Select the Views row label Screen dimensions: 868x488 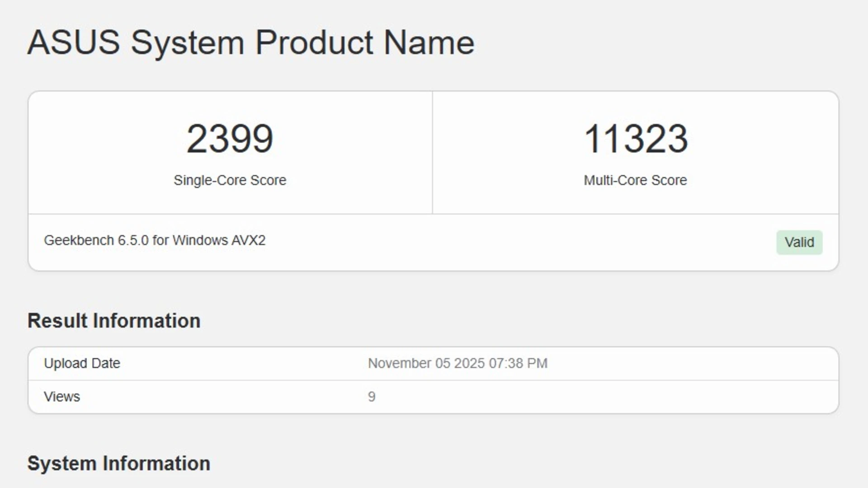click(62, 397)
